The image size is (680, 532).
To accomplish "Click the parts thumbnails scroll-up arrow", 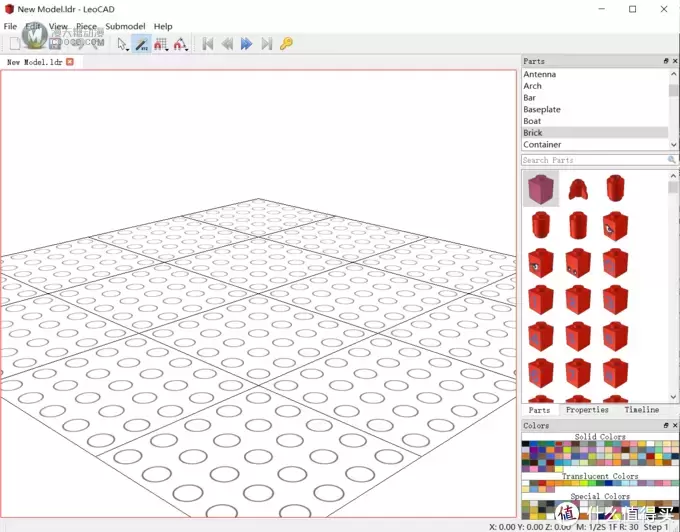I will [673, 176].
